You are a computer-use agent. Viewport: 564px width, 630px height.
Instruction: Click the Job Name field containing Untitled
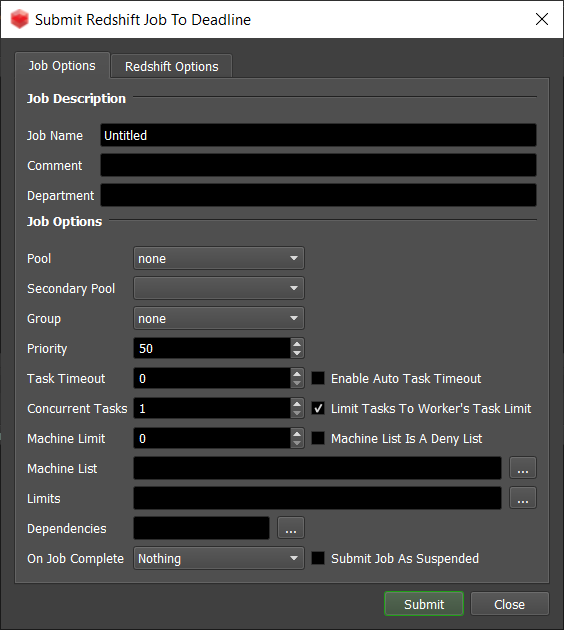coord(318,135)
